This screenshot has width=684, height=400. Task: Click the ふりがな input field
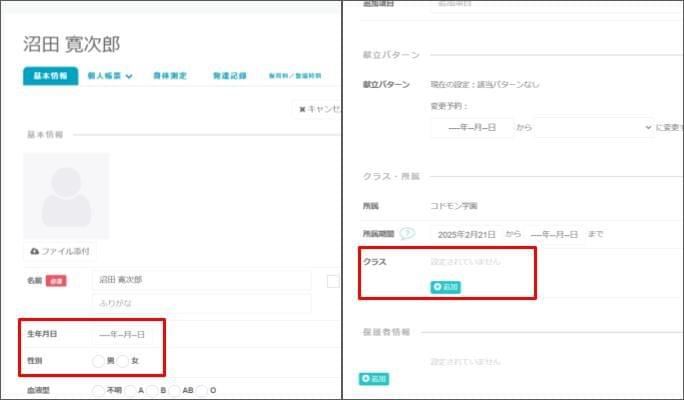200,302
